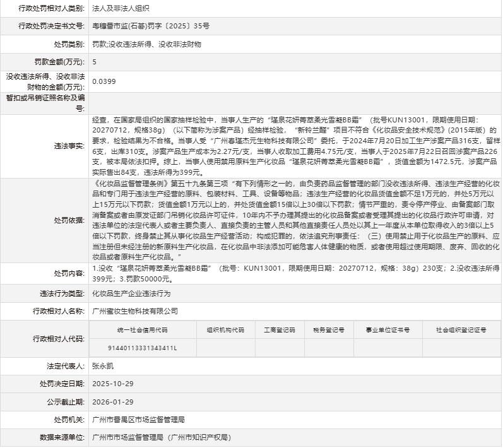
Task: Click the 税务登记号 column header
Action: tap(328, 329)
